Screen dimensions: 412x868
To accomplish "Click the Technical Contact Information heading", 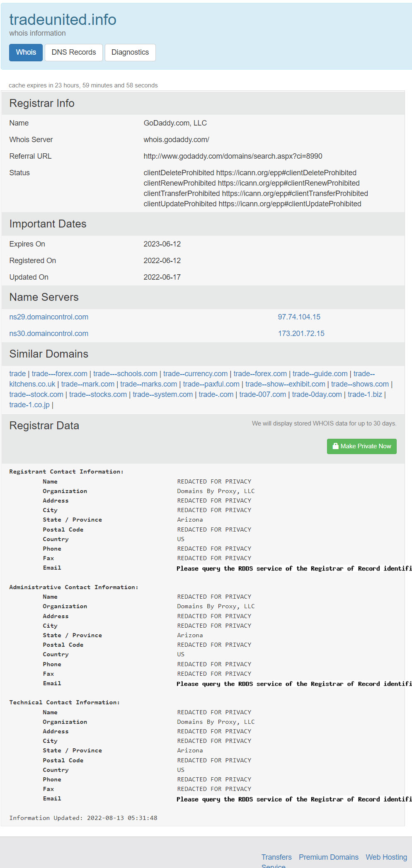I will (x=65, y=702).
